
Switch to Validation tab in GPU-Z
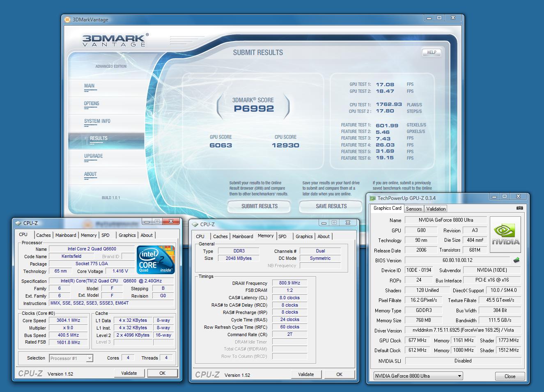[x=436, y=209]
